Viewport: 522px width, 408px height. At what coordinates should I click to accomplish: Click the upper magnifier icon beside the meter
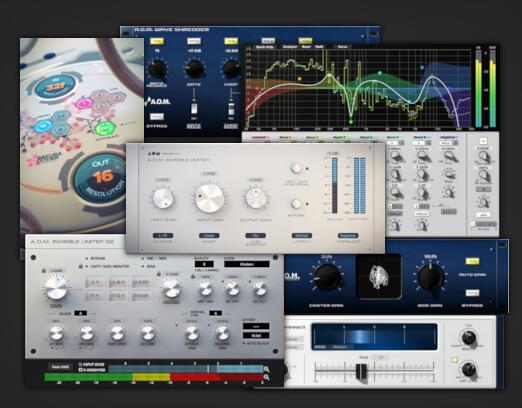click(x=266, y=369)
